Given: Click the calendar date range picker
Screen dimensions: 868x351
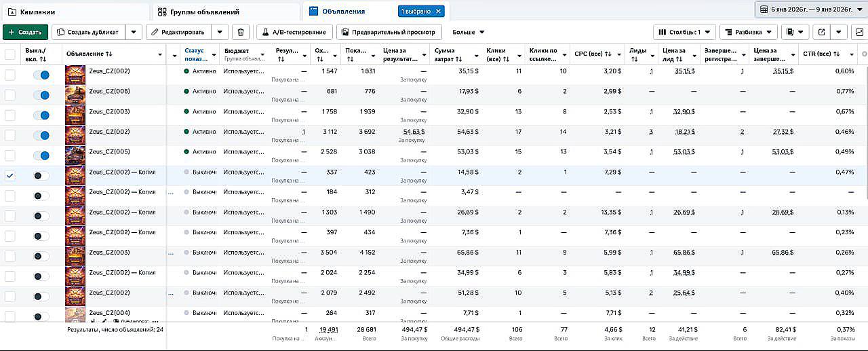Looking at the screenshot, I should [x=811, y=10].
